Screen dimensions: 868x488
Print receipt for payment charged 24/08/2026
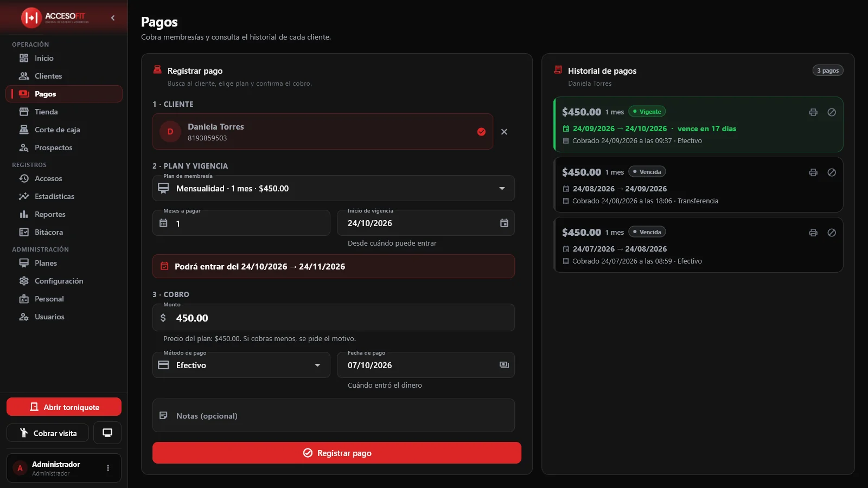(x=813, y=172)
